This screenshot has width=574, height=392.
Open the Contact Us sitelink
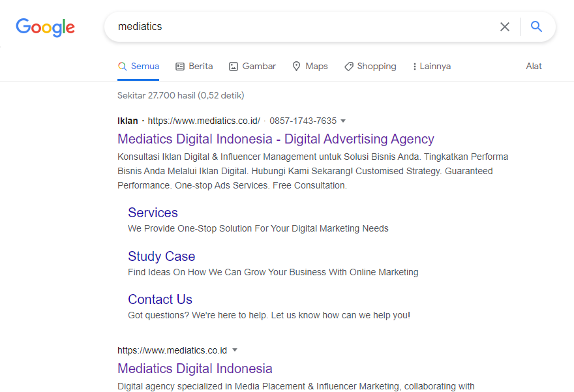pos(160,299)
